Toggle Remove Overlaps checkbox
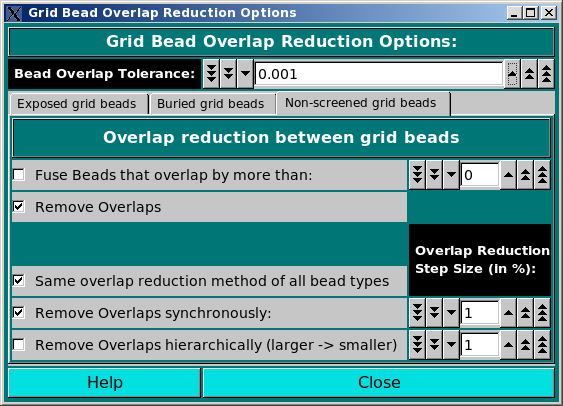 pos(19,207)
